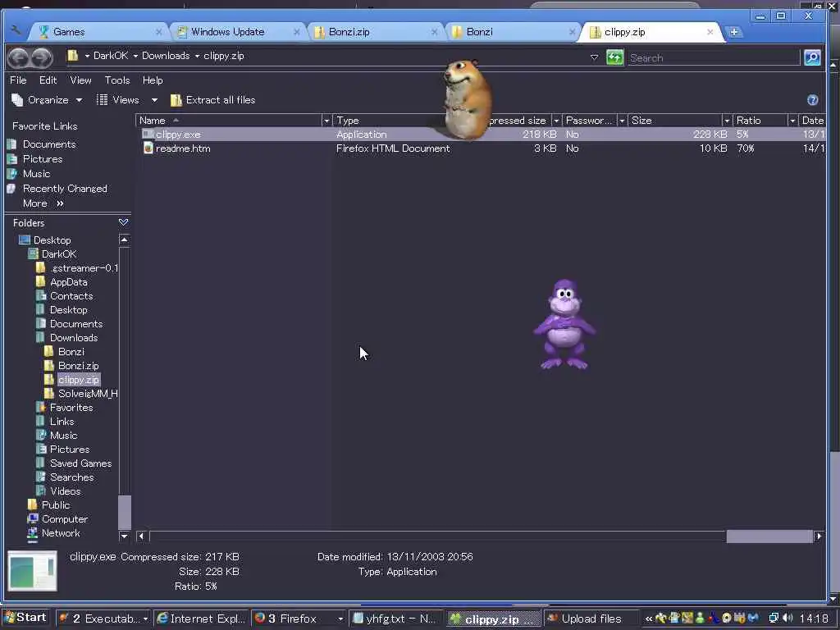The width and height of the screenshot is (840, 630).
Task: Close the Bonzi.zip tab
Action: (434, 32)
